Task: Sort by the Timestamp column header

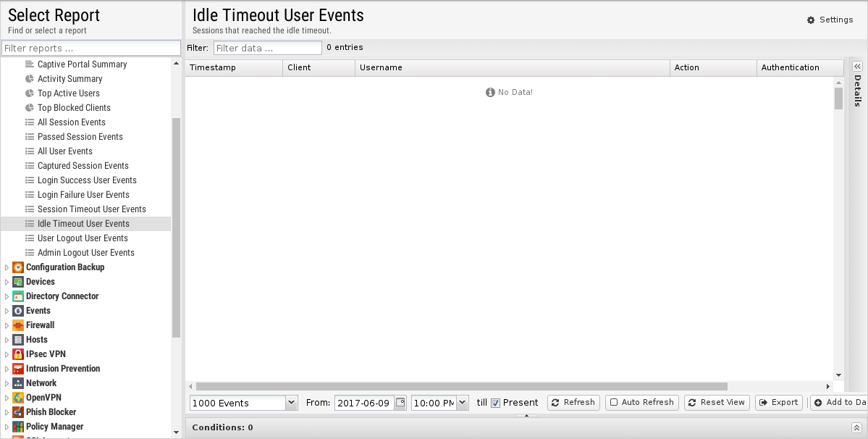Action: [234, 67]
